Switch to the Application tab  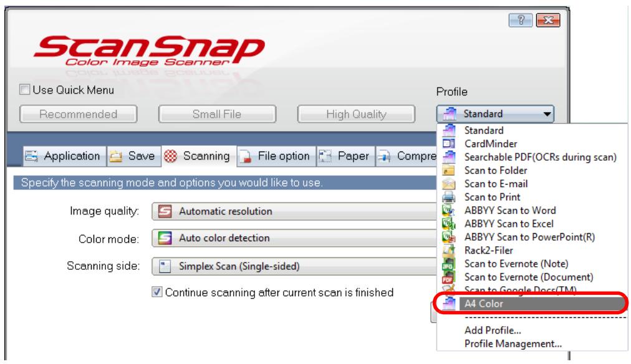click(x=64, y=156)
